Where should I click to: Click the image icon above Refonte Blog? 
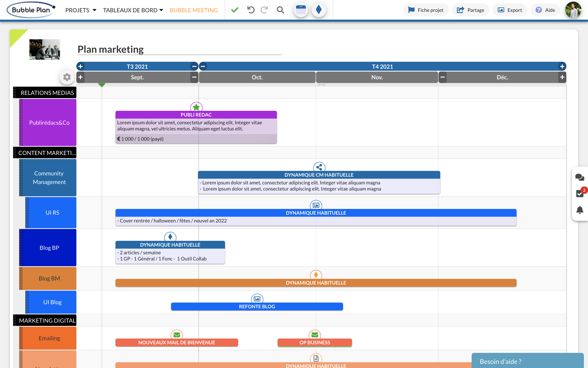click(257, 299)
